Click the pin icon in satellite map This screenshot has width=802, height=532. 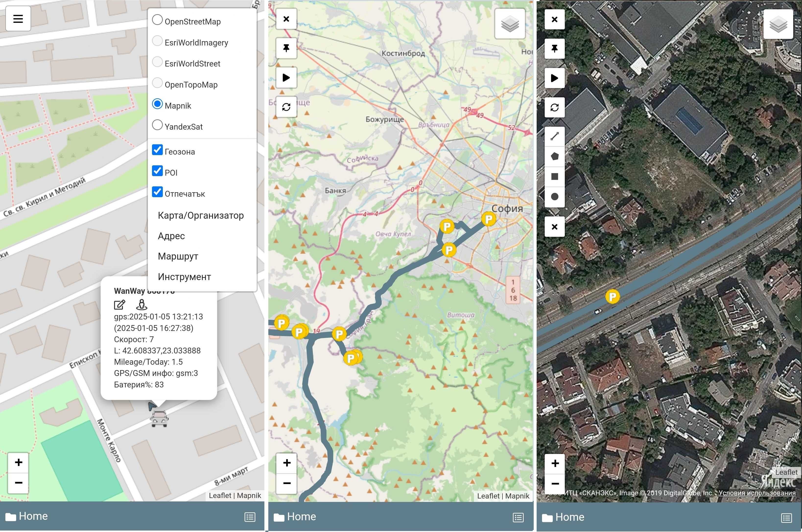tap(554, 48)
